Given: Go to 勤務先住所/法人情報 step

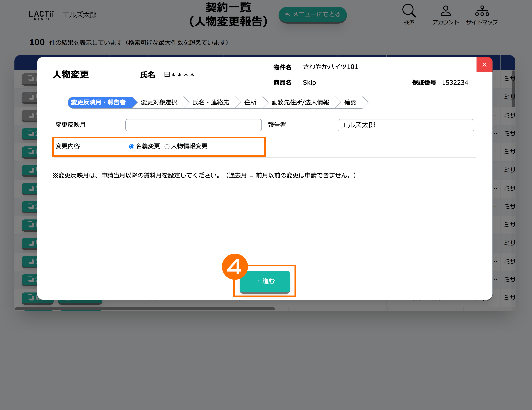Looking at the screenshot, I should (300, 102).
